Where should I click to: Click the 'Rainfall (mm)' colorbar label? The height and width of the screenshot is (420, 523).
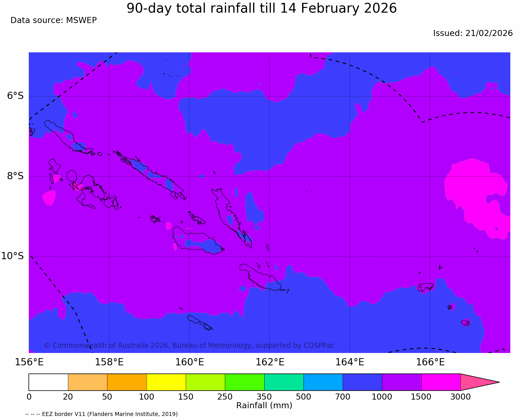point(264,406)
